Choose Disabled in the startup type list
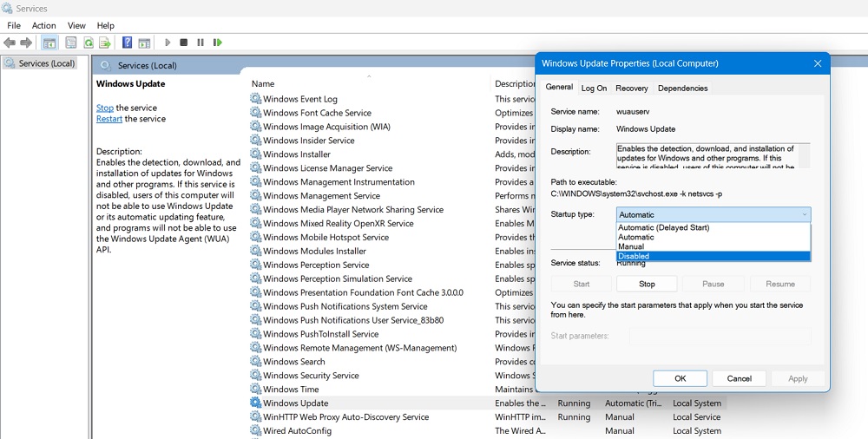 coord(713,256)
